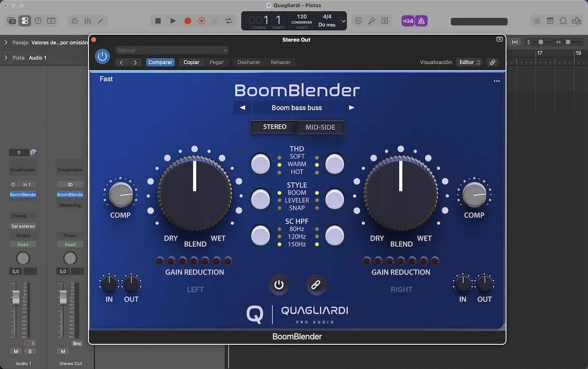
Task: Open the Library panel from the toolbar
Action: (11, 21)
